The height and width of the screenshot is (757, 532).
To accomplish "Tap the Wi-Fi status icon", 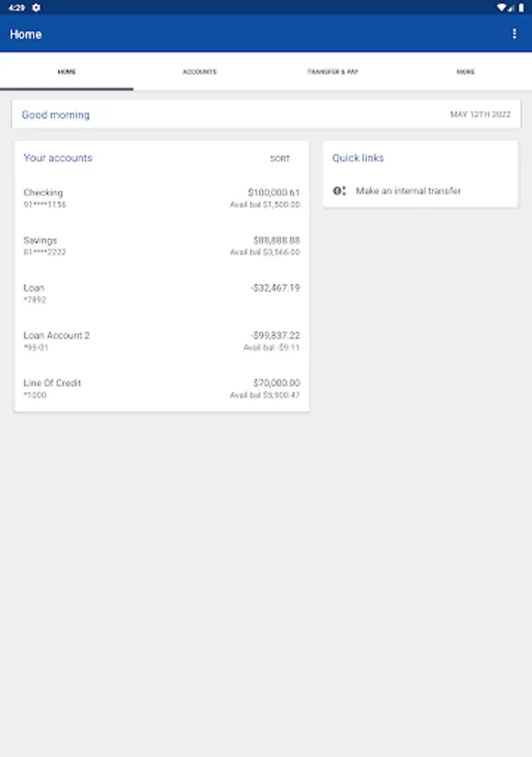I will click(x=502, y=8).
